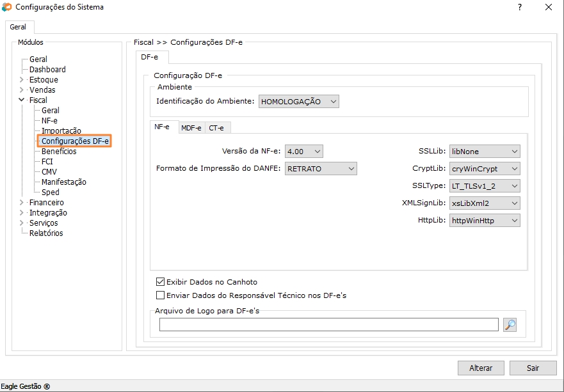Switch to the MDF-e tab
This screenshot has height=392, width=564.
(x=191, y=128)
